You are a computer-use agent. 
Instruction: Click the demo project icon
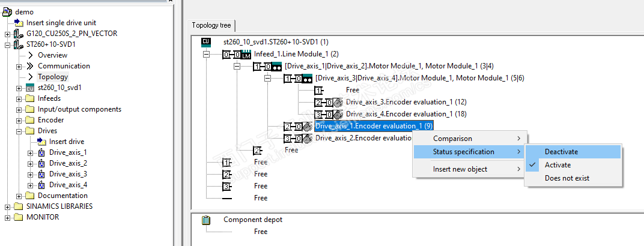tap(7, 12)
